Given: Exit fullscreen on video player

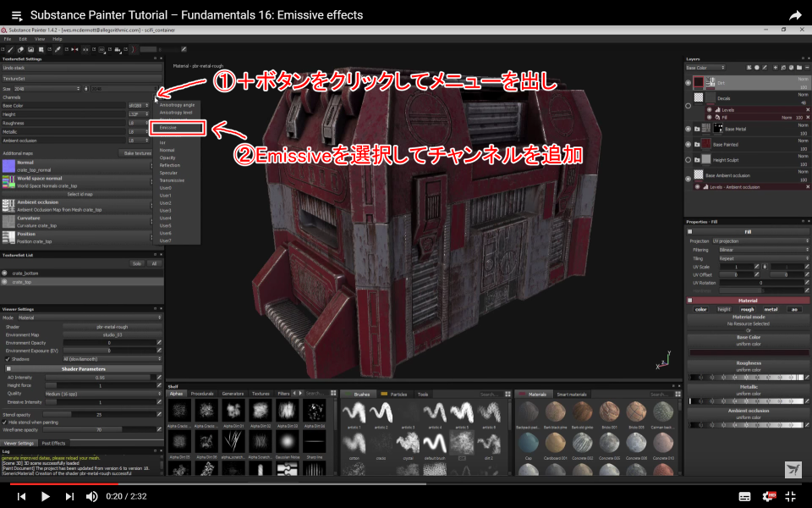Looking at the screenshot, I should (791, 497).
